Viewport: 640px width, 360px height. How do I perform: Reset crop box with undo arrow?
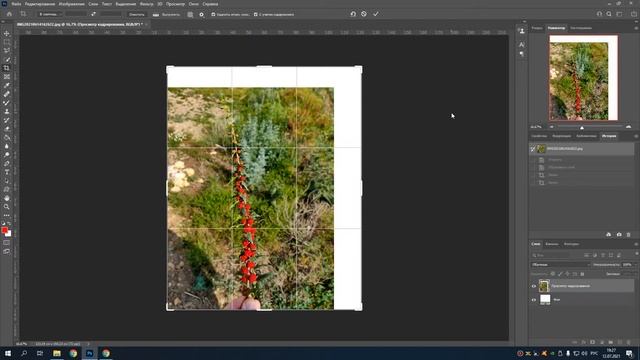tap(353, 14)
